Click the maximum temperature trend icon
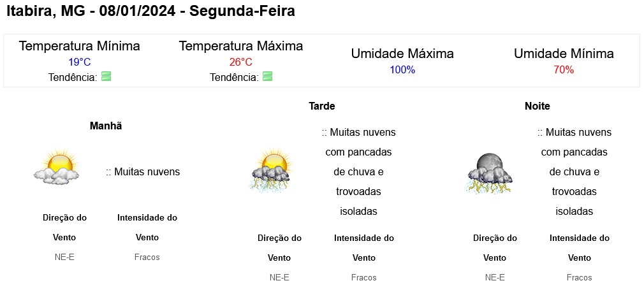This screenshot has height=290, width=644. pyautogui.click(x=267, y=77)
